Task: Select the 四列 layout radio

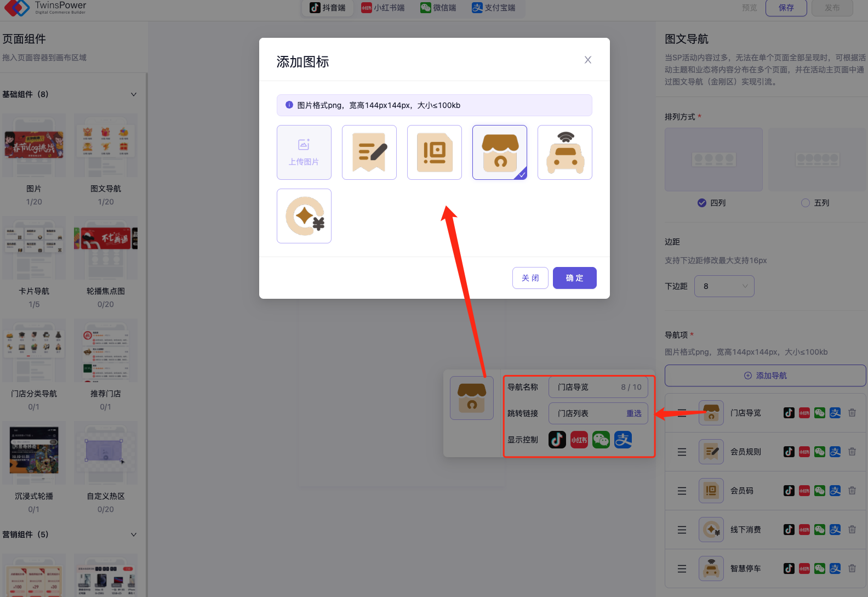Action: point(702,203)
